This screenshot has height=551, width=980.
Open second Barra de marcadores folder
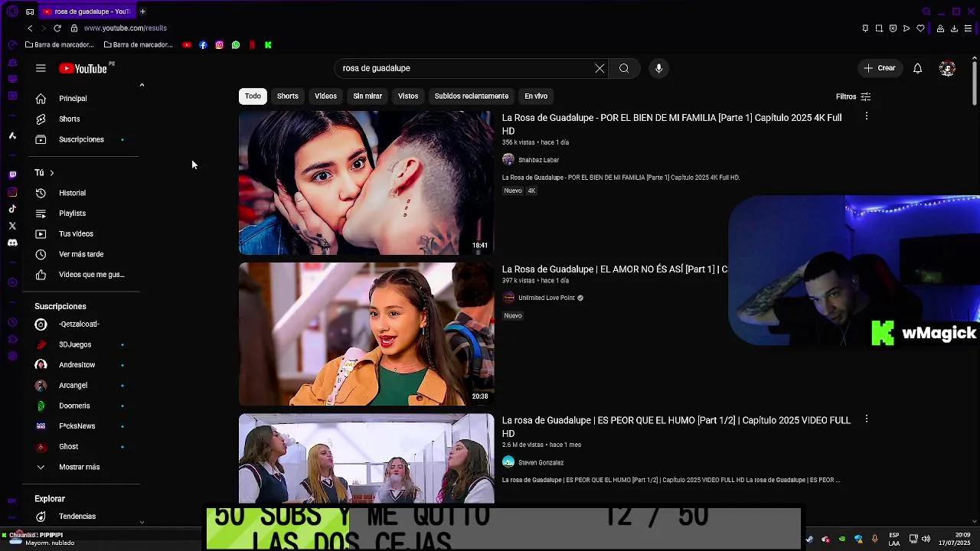pos(139,45)
